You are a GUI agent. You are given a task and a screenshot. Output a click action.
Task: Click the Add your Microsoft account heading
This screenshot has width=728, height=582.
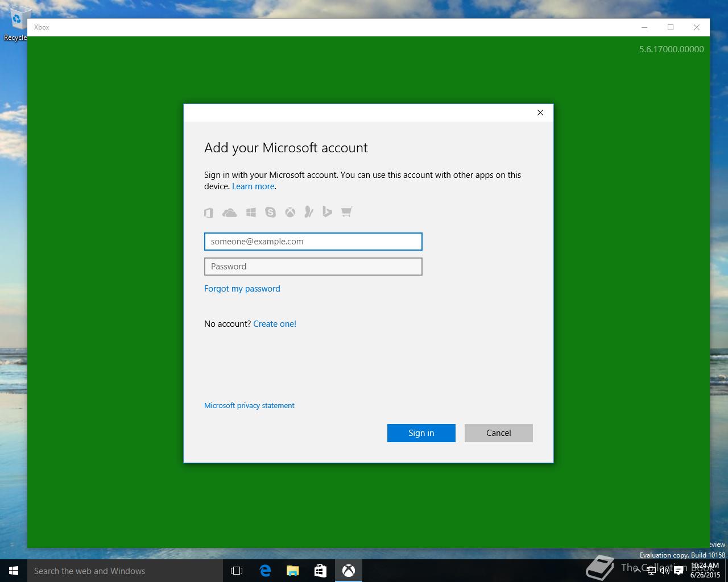click(286, 148)
